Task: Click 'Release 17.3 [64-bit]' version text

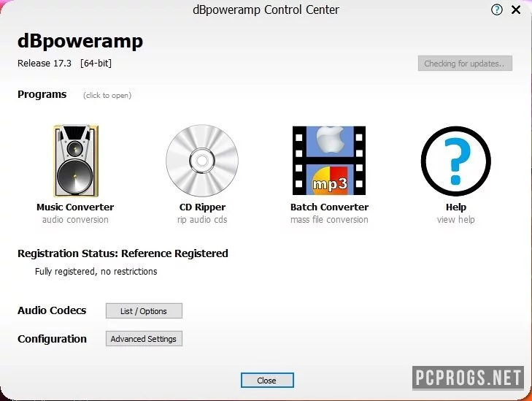Action: [64, 64]
